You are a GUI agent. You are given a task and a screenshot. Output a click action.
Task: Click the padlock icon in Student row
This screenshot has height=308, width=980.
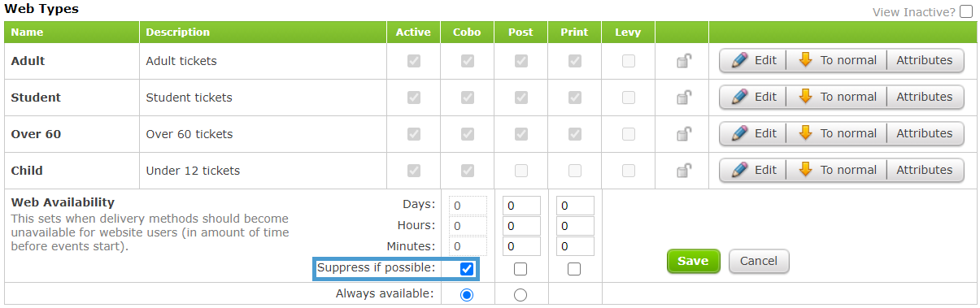684,98
